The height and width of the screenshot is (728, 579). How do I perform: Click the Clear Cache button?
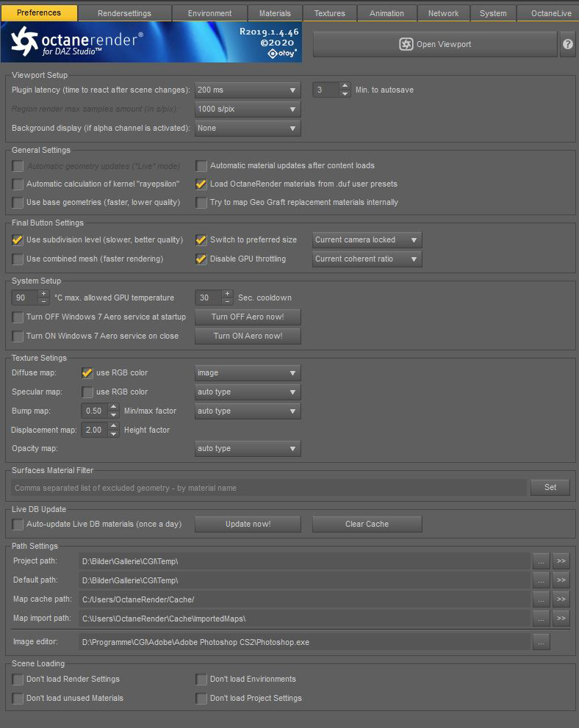click(x=367, y=525)
